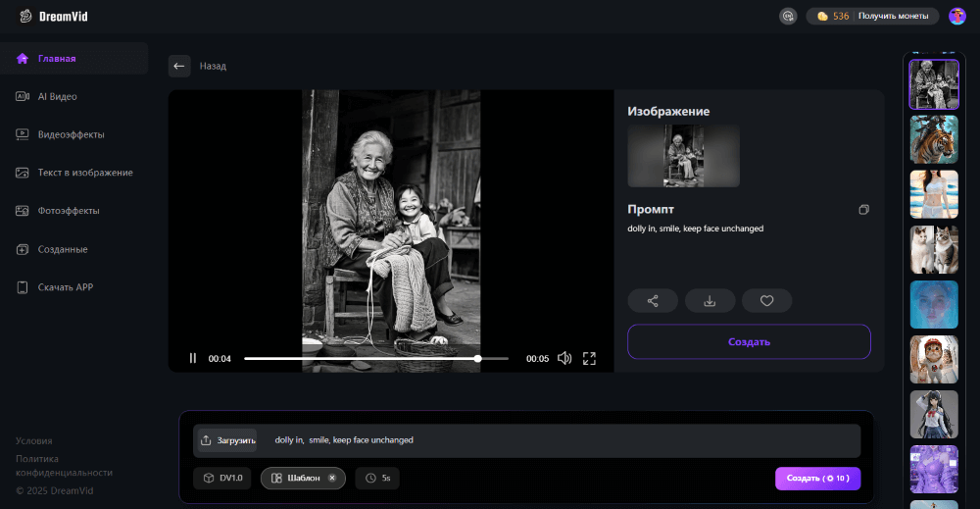Image resolution: width=980 pixels, height=509 pixels.
Task: Select the beach woman thumbnail
Action: click(x=934, y=194)
